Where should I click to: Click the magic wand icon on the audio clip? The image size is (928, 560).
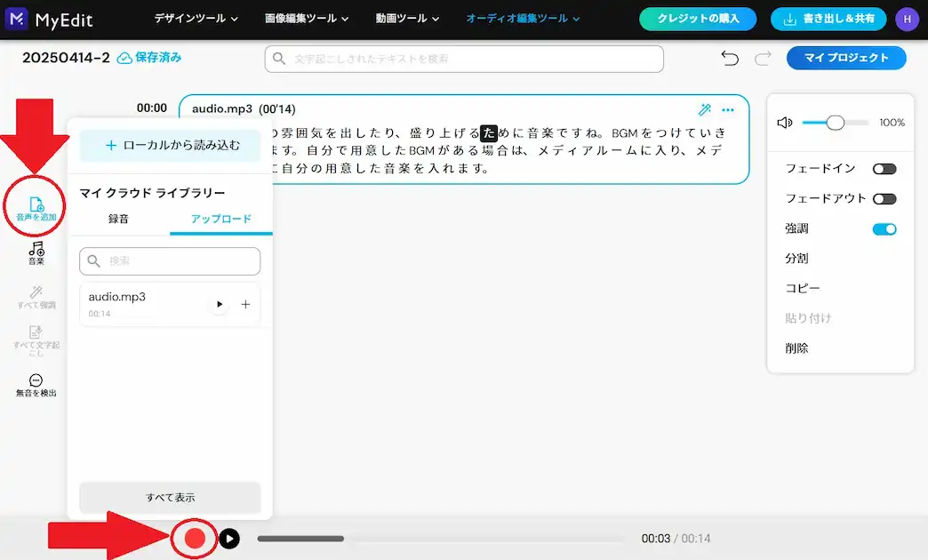[x=704, y=109]
